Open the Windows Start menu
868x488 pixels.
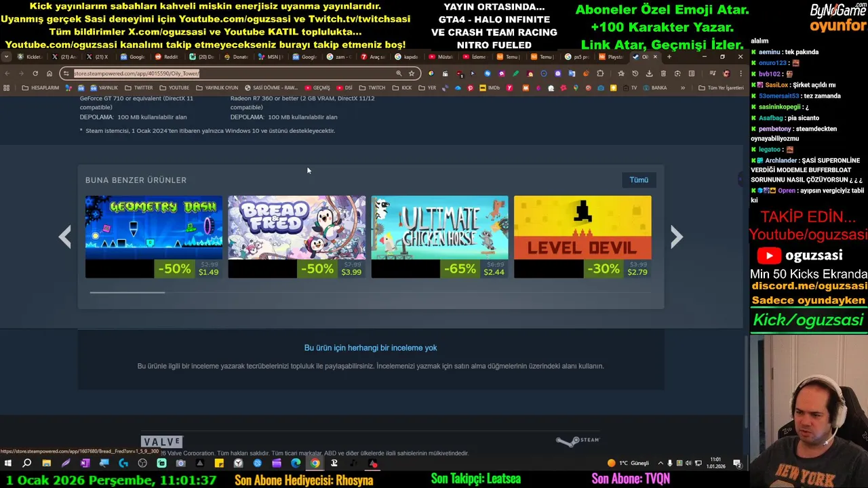[x=8, y=464]
